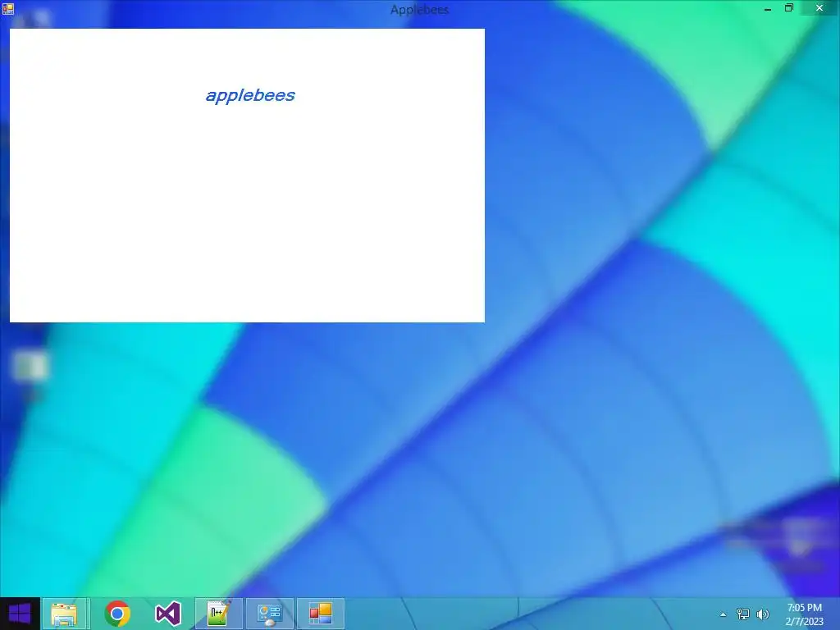This screenshot has height=630, width=840.
Task: Open the Windows Start button
Action: 20,614
